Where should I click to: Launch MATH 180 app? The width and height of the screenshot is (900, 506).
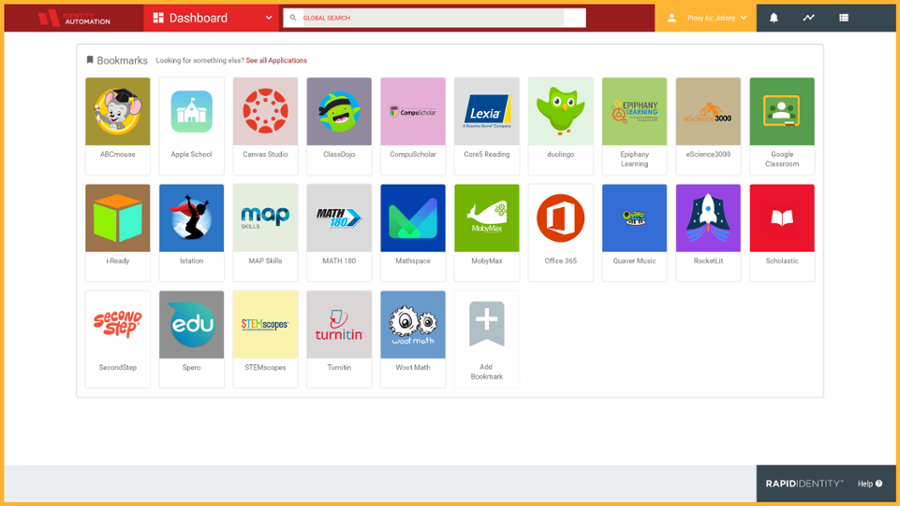coord(339,232)
